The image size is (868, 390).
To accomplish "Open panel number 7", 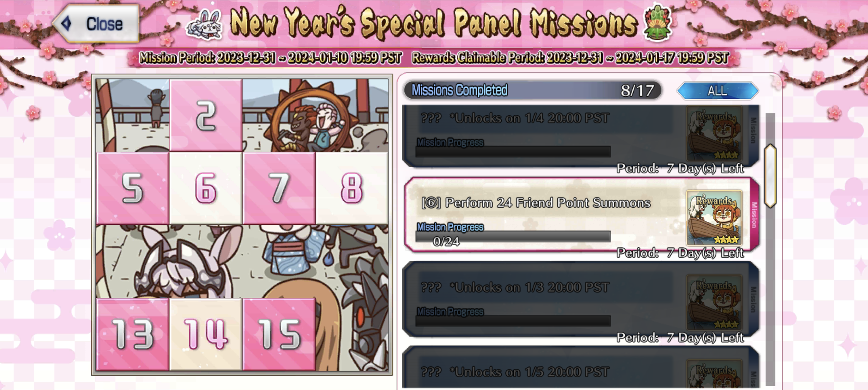I will [279, 188].
